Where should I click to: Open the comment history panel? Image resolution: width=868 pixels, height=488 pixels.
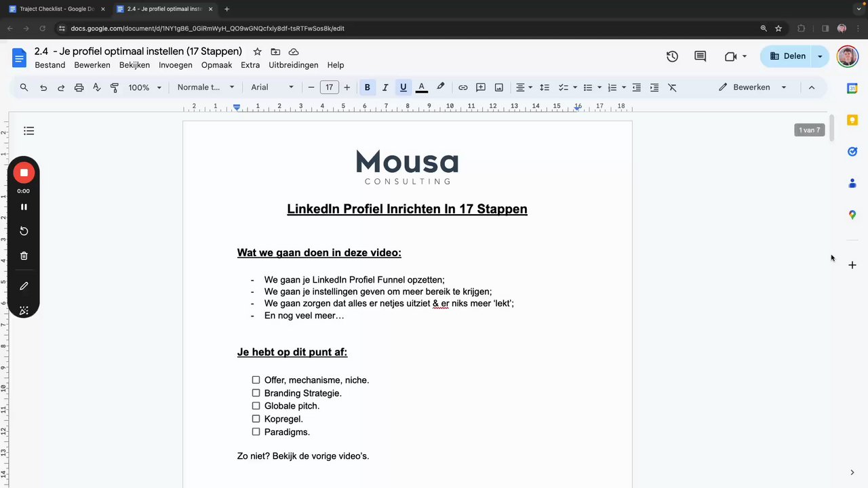[x=701, y=56]
